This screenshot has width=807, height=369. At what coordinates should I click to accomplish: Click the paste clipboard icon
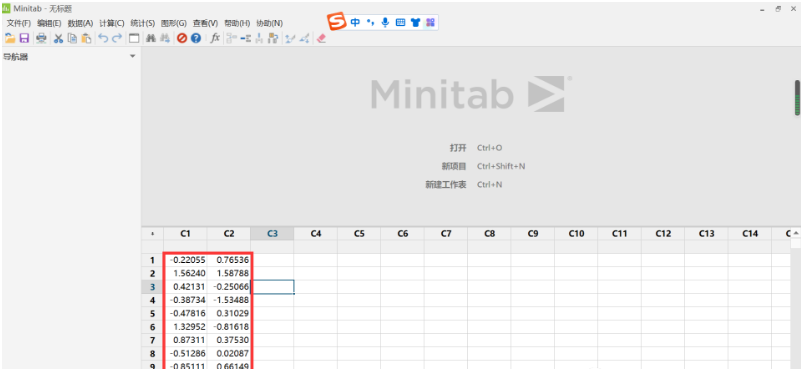pos(86,38)
